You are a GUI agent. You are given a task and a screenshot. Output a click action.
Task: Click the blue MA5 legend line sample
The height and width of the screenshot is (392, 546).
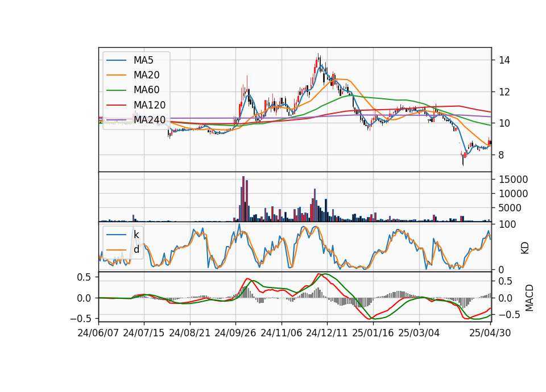click(x=116, y=60)
